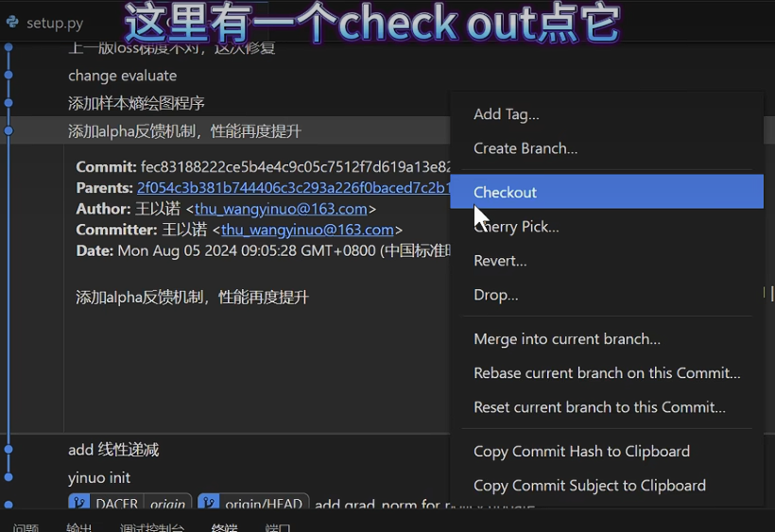Viewport: 775px width, 532px height.
Task: Open the setup.py editor tab
Action: click(55, 24)
